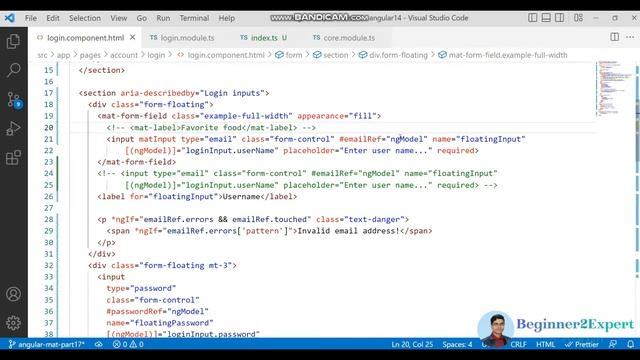Open the Edit menu
This screenshot has width=640, height=360.
(53, 18)
